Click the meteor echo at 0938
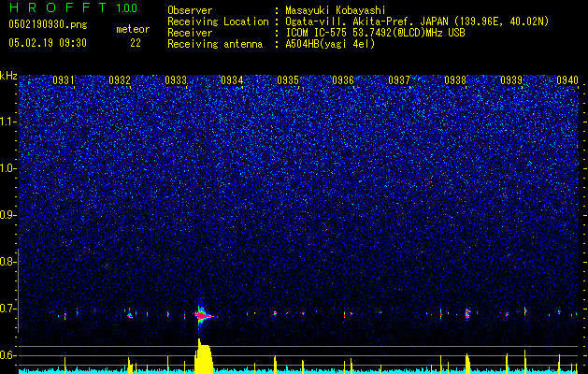The height and width of the screenshot is (374, 588). [467, 313]
